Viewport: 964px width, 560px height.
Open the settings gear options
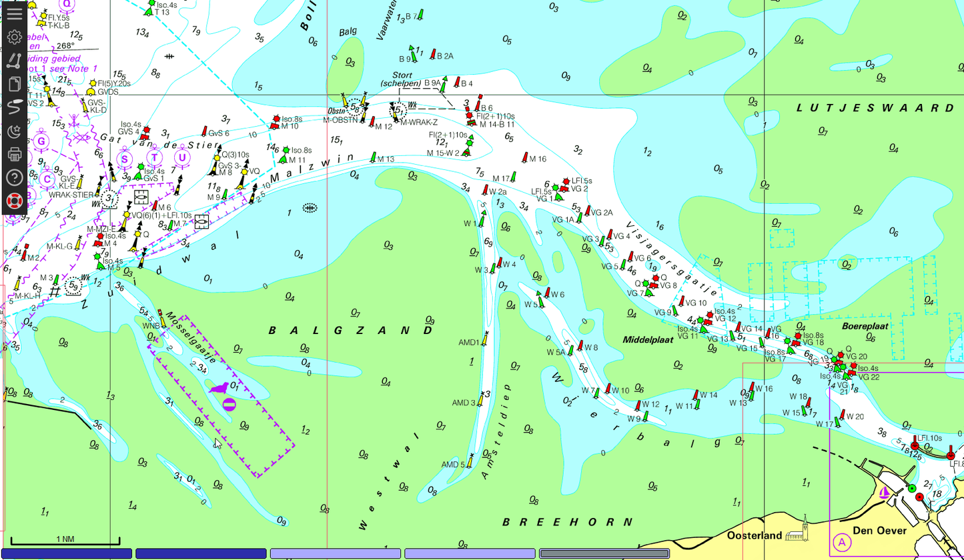(x=14, y=37)
